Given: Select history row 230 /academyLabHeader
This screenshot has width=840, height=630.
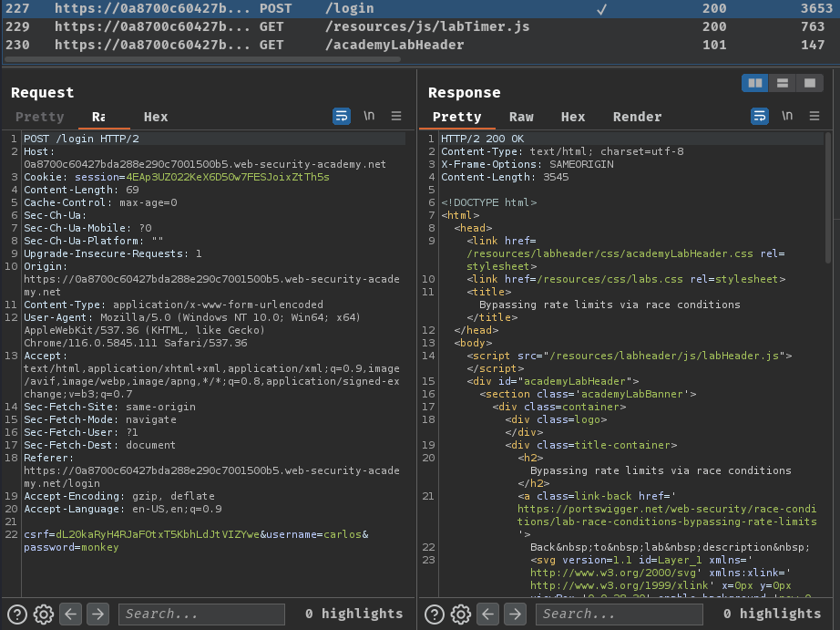Looking at the screenshot, I should tap(420, 45).
